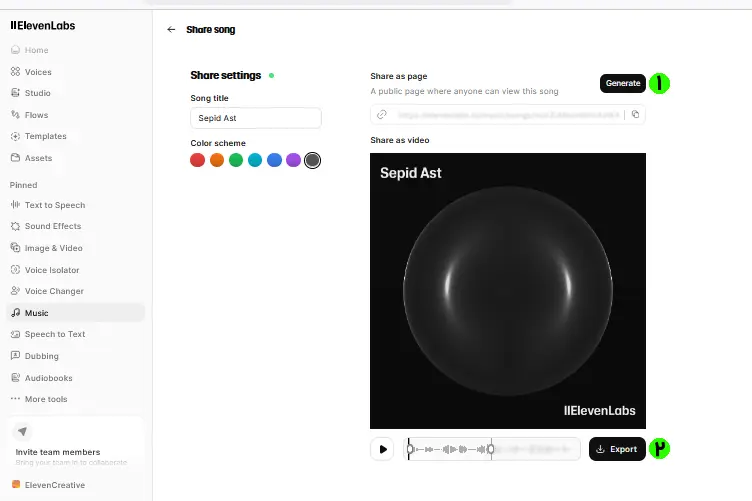The width and height of the screenshot is (752, 501).
Task: Click the Home icon in the sidebar
Action: [15, 50]
